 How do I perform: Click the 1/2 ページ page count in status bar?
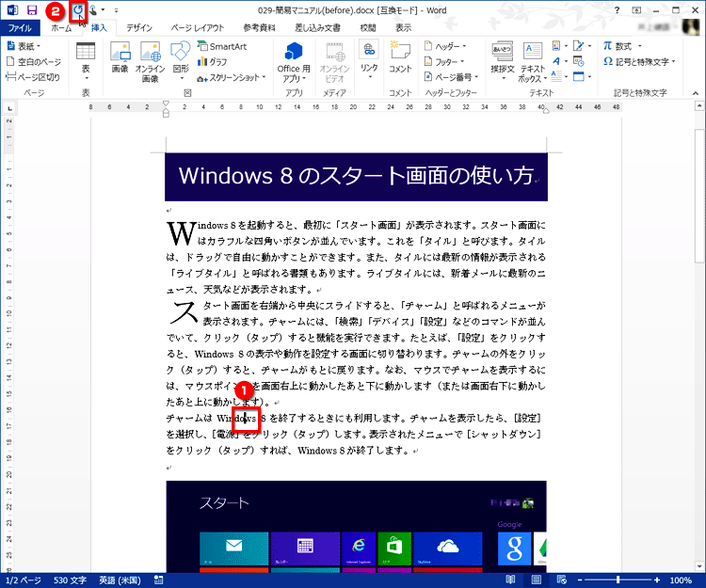pyautogui.click(x=23, y=580)
